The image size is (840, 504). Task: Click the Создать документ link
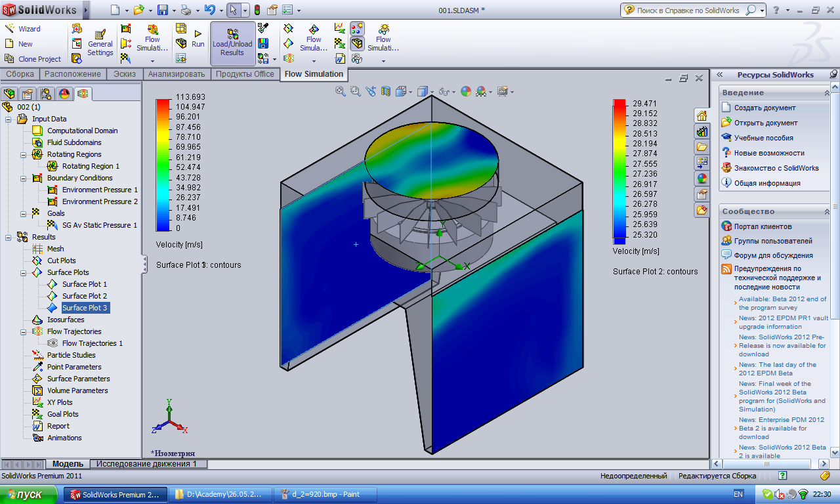coord(765,108)
